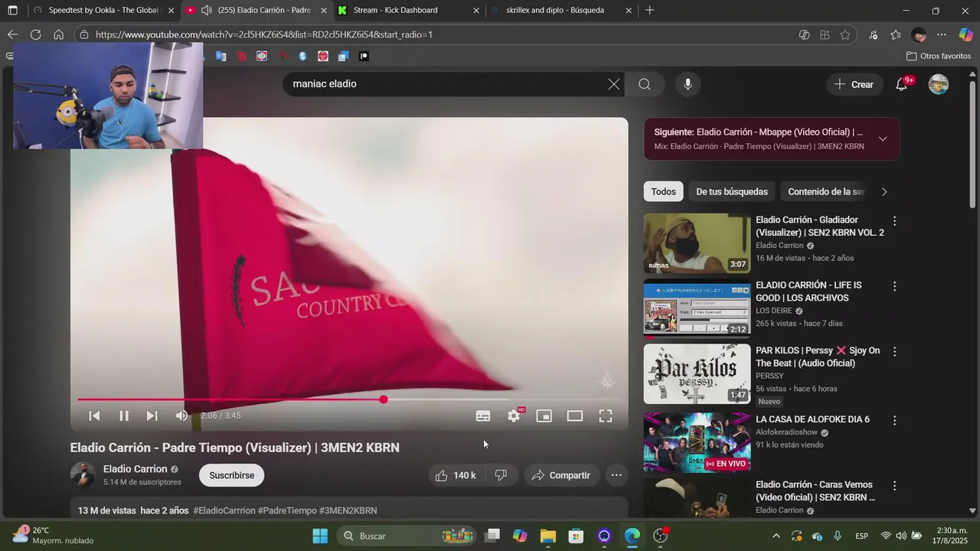Pause the video with the pause button
Viewport: 980px width, 551px height.
[123, 416]
